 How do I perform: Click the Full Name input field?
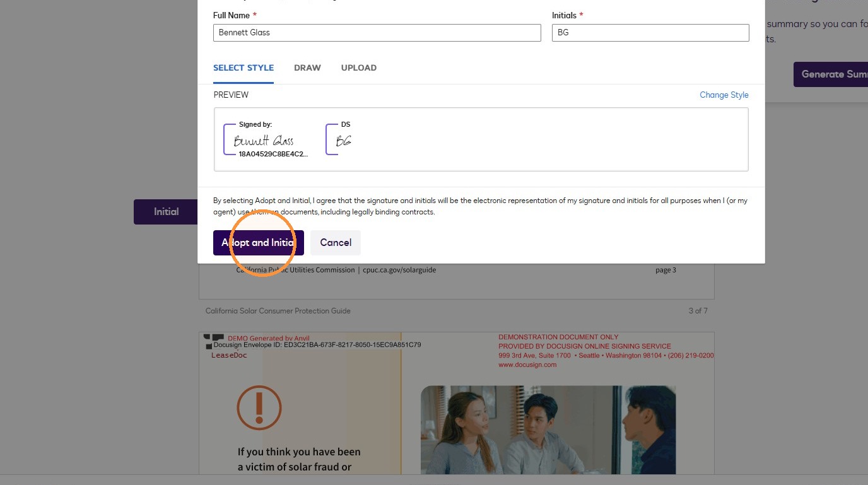click(x=377, y=33)
